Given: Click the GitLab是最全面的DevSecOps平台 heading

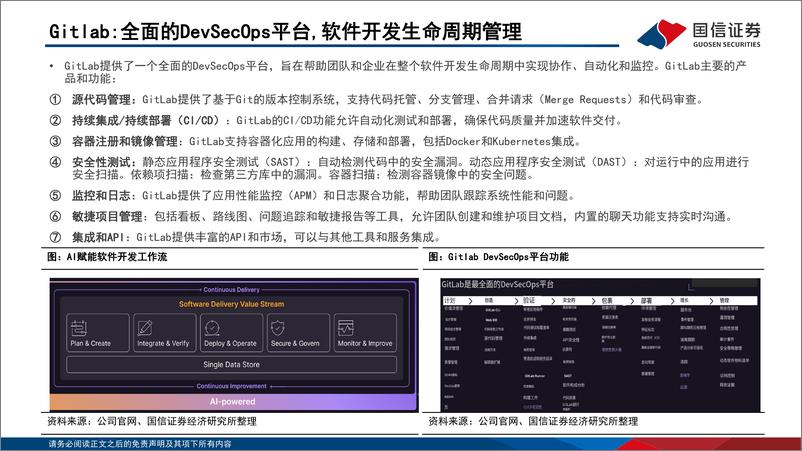Looking at the screenshot, I should (x=497, y=284).
